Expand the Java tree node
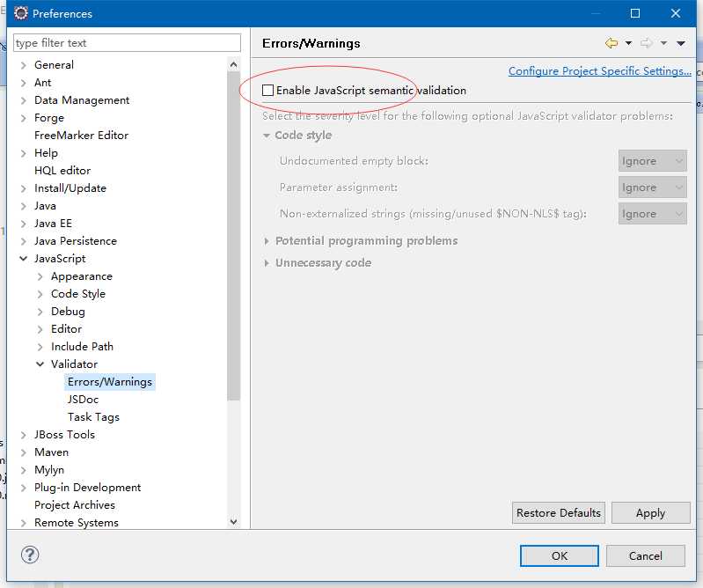Viewport: 703px width, 588px height. pyautogui.click(x=23, y=206)
